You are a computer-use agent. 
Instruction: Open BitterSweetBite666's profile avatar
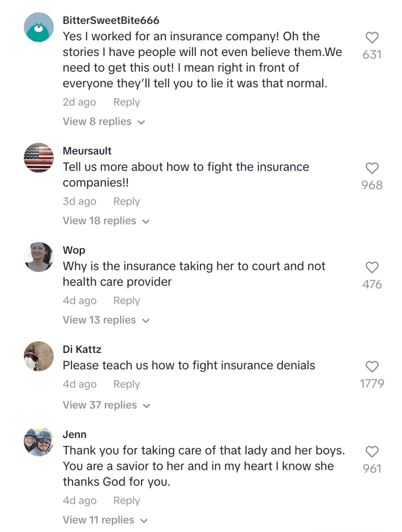click(39, 26)
